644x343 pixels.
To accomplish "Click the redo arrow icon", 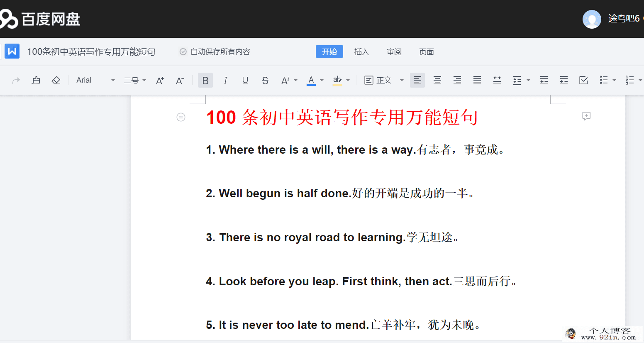I will pos(16,81).
